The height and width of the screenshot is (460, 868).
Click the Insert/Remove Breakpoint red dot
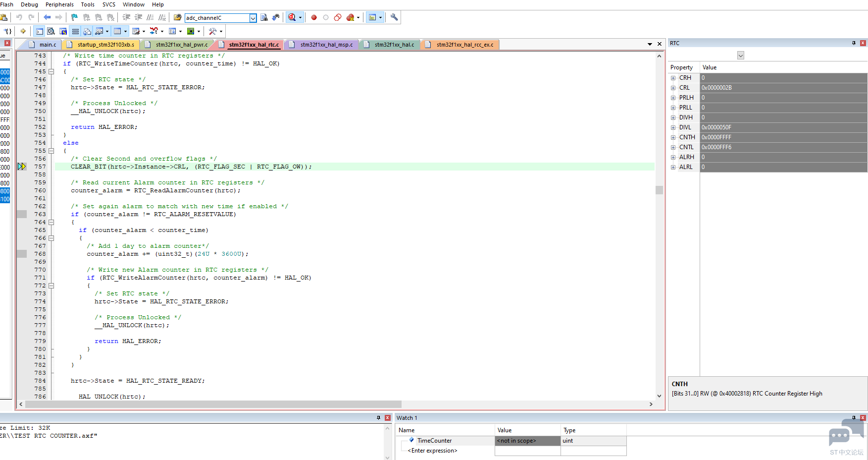pos(314,17)
